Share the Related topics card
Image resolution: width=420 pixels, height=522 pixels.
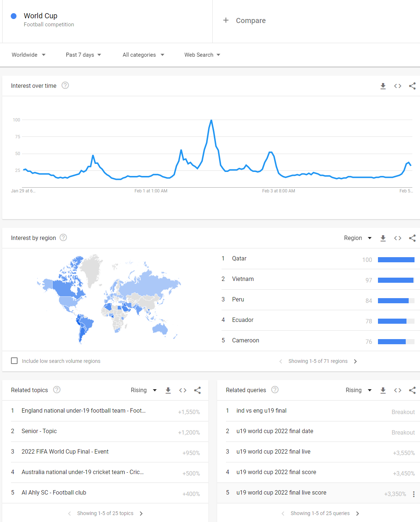coord(197,390)
